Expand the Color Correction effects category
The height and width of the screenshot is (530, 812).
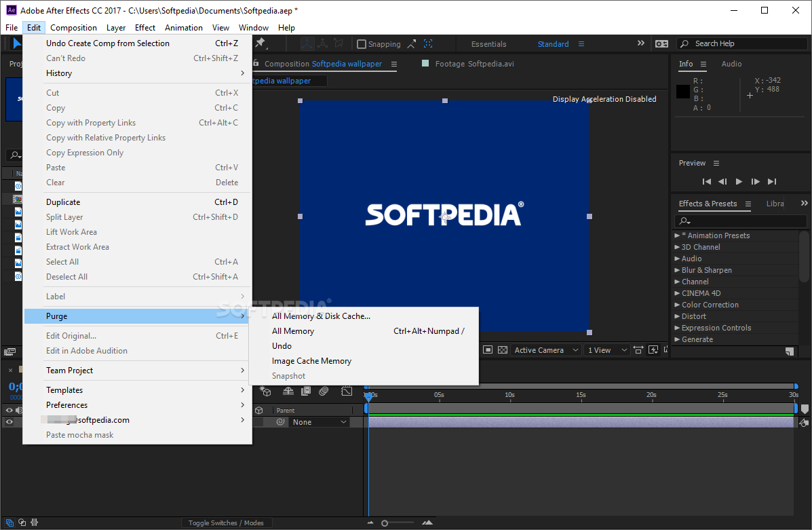677,305
